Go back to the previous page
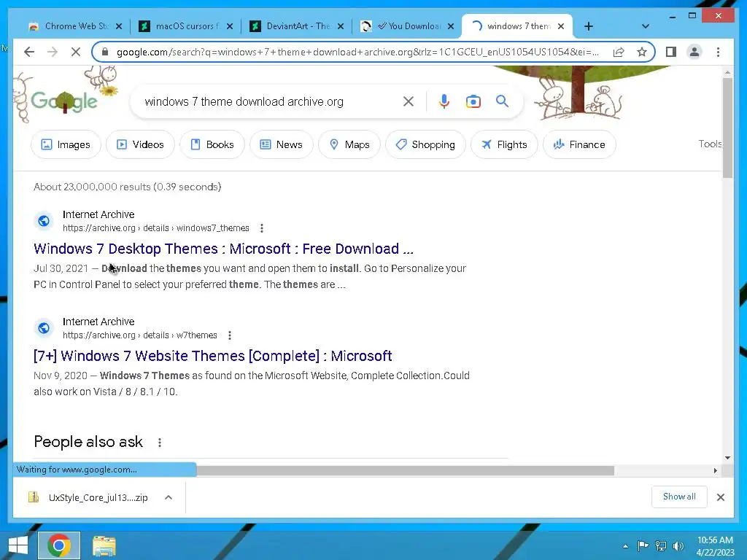The image size is (747, 560). 29,52
